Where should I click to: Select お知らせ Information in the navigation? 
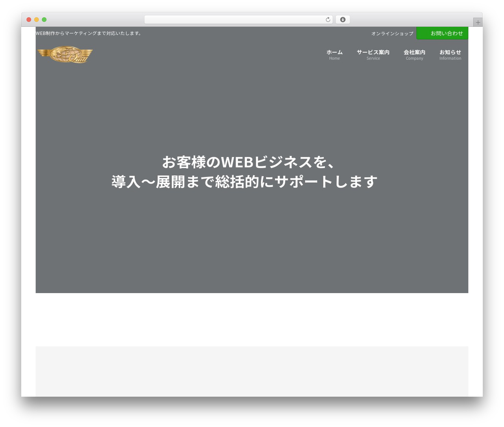point(450,55)
